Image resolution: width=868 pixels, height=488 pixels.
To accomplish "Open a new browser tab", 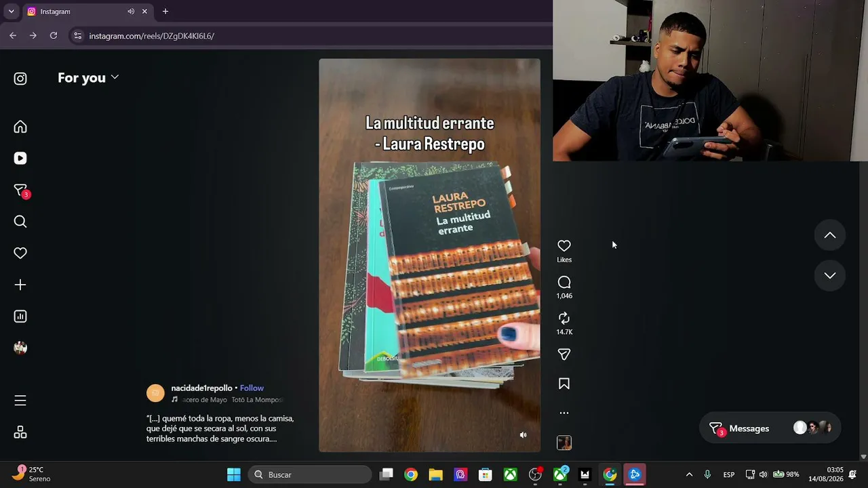I will point(165,12).
